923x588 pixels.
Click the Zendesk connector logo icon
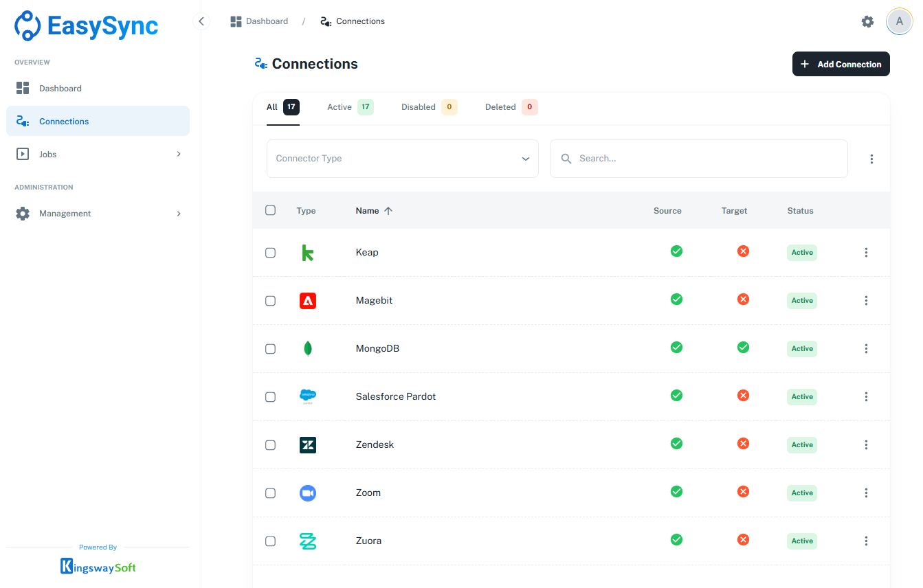pyautogui.click(x=308, y=445)
